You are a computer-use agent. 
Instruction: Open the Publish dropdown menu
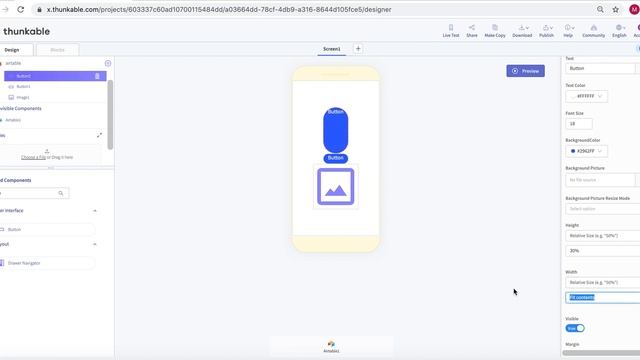(547, 31)
